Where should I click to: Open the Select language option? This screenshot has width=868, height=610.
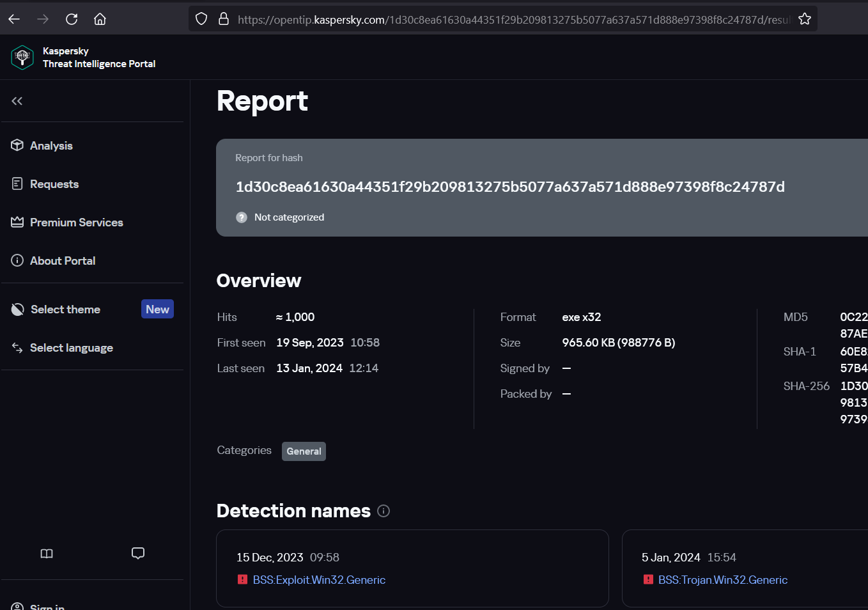pyautogui.click(x=71, y=348)
